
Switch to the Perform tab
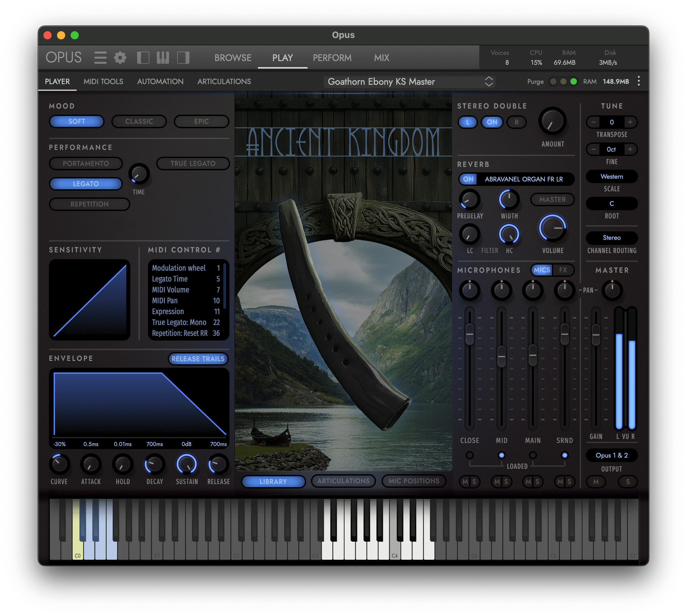tap(332, 58)
